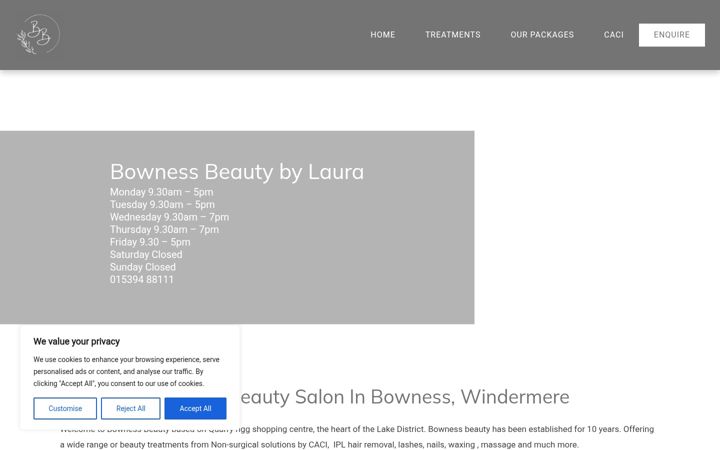Click the Bowness Beauty logo icon
Viewport: 720px width, 450px height.
(39, 34)
